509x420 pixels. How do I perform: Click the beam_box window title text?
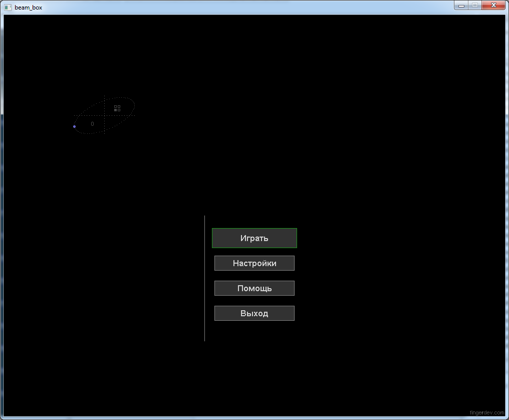click(x=28, y=8)
